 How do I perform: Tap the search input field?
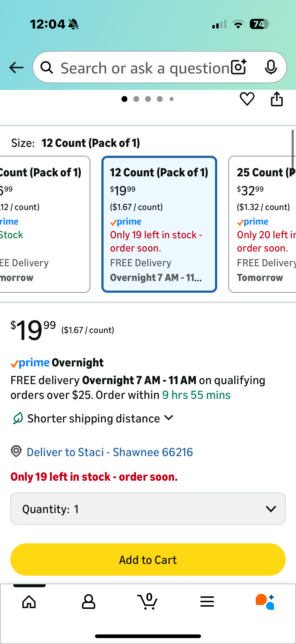145,68
